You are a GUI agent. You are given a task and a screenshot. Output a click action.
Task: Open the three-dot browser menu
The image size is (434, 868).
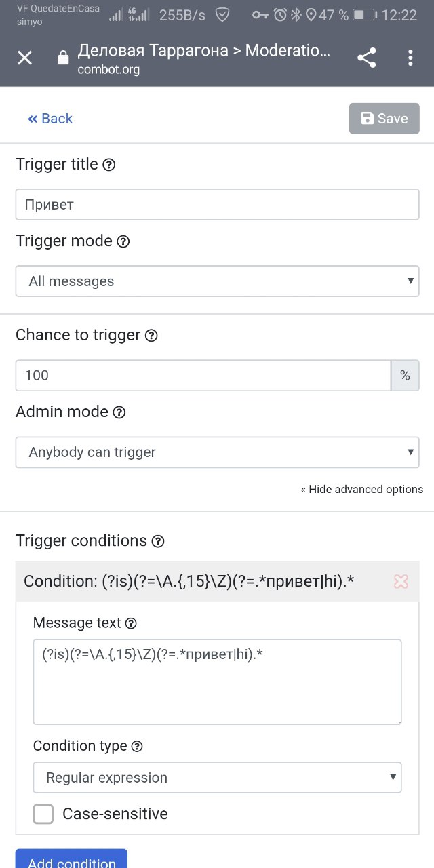(410, 58)
